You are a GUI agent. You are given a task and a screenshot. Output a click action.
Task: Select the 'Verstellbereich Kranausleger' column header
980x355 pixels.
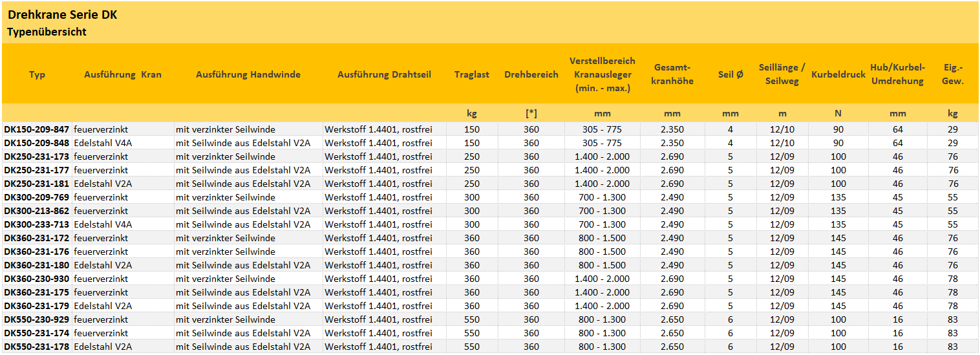[x=602, y=74]
